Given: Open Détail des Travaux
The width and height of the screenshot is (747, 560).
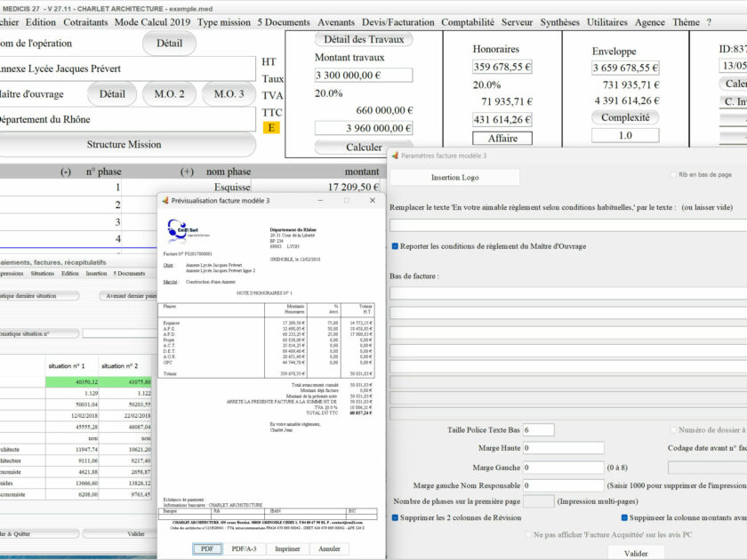Looking at the screenshot, I should click(364, 39).
